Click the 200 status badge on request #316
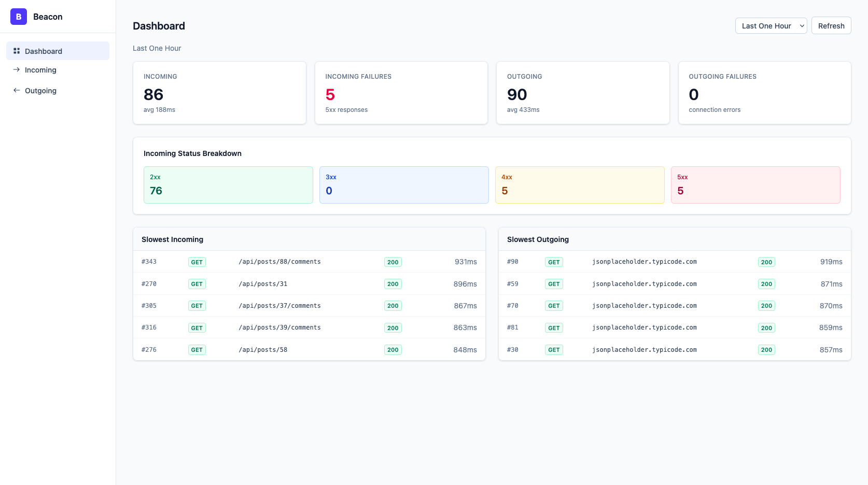 (393, 328)
